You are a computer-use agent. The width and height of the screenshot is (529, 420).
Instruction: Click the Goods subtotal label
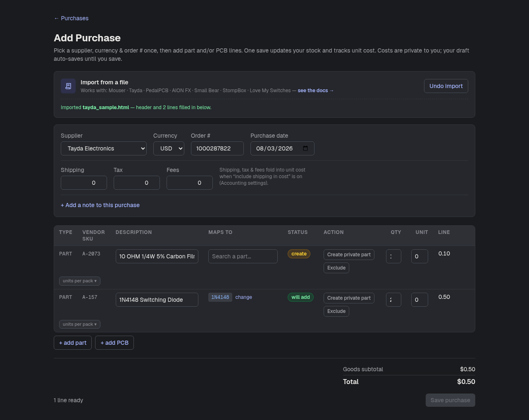[x=363, y=369]
